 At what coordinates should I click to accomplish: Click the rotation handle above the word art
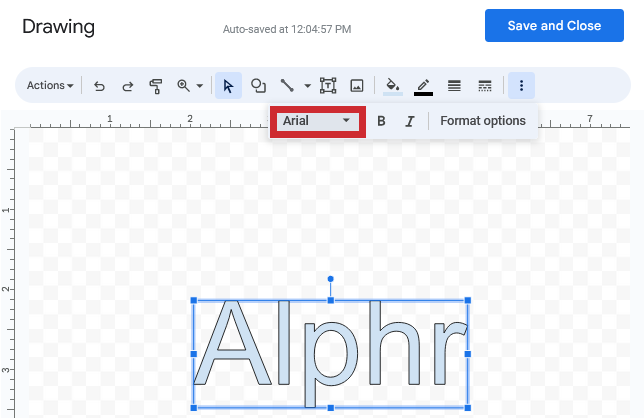(x=331, y=279)
